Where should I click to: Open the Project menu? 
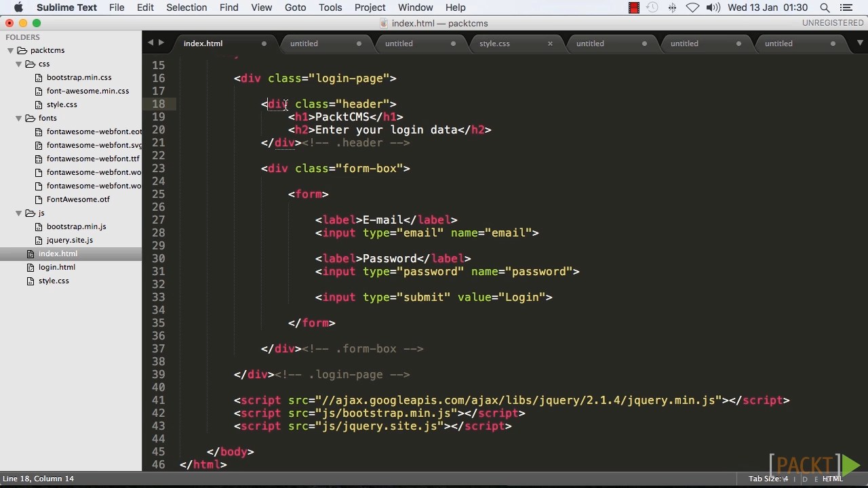coord(370,7)
